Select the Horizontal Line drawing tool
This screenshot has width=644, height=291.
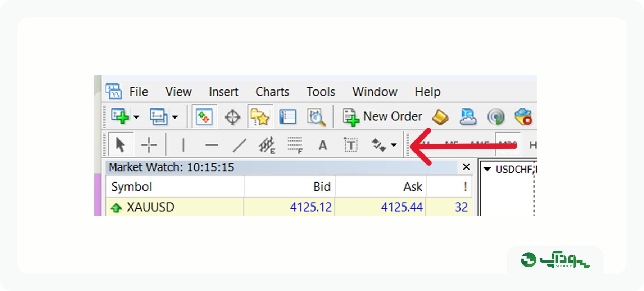(x=212, y=145)
